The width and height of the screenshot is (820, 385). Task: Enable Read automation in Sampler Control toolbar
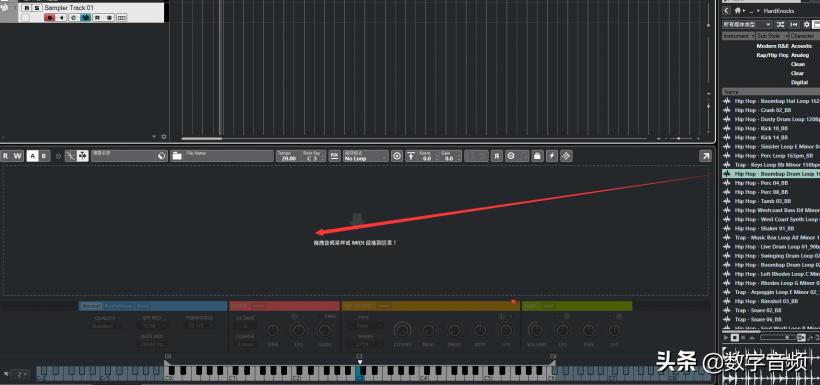(x=6, y=156)
